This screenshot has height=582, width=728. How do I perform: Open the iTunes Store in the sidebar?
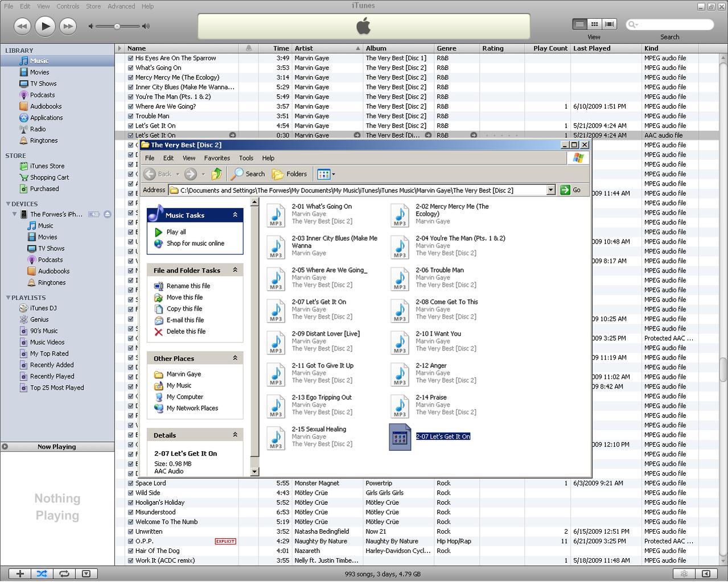[x=47, y=166]
